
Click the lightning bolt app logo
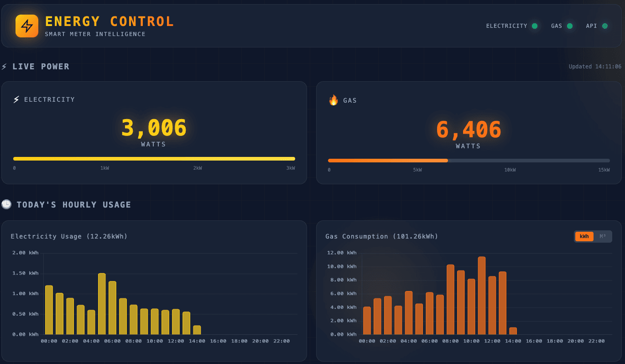pyautogui.click(x=27, y=26)
